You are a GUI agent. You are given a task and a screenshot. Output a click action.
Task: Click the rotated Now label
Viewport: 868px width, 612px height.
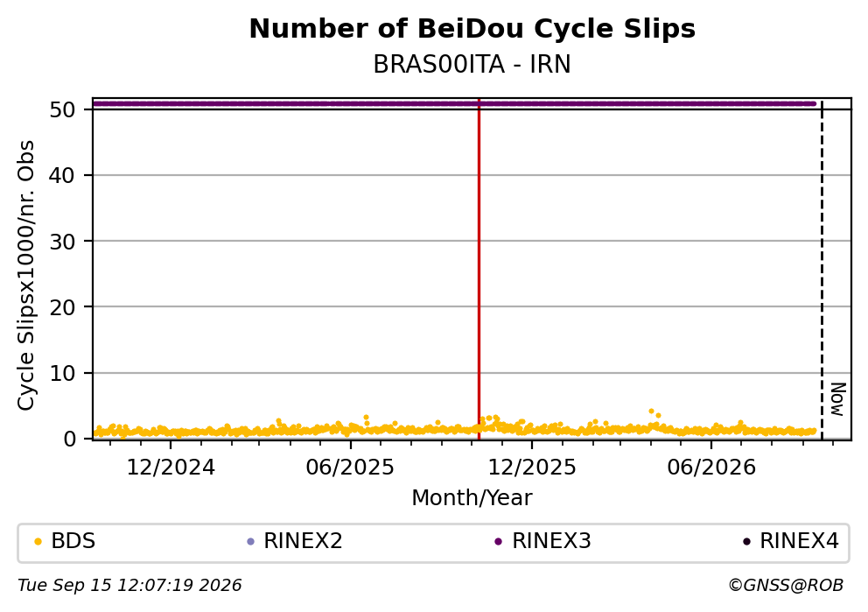click(x=838, y=399)
